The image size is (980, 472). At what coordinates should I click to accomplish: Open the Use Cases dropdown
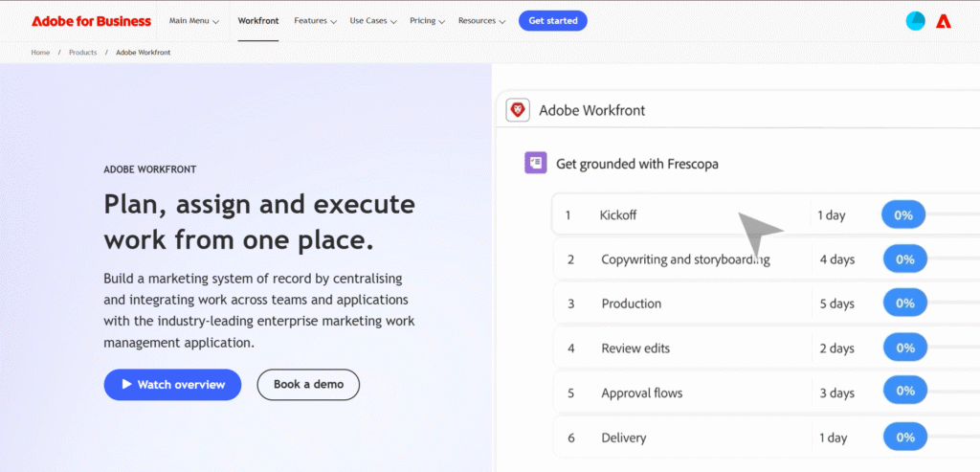point(373,21)
